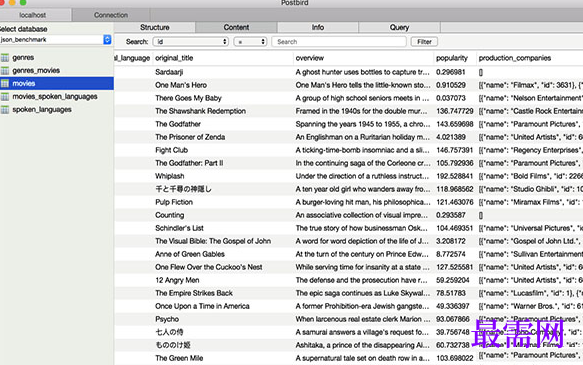
Task: Click the Filter button
Action: click(x=424, y=42)
